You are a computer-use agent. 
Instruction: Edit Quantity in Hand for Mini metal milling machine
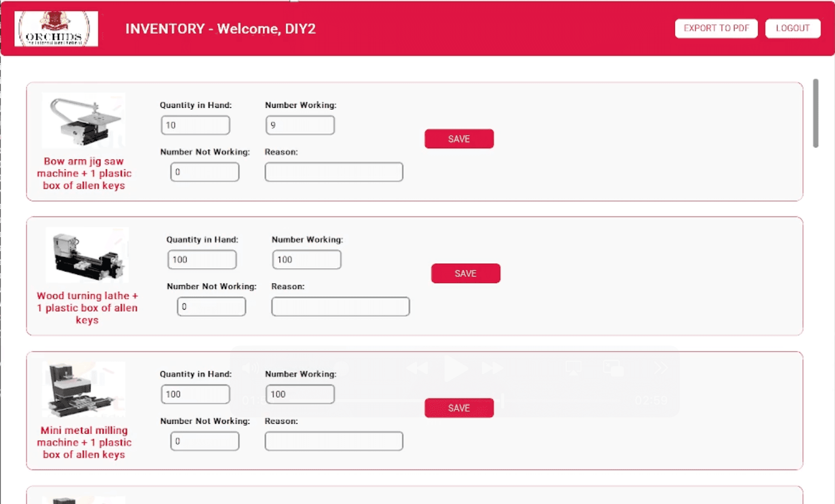click(195, 394)
